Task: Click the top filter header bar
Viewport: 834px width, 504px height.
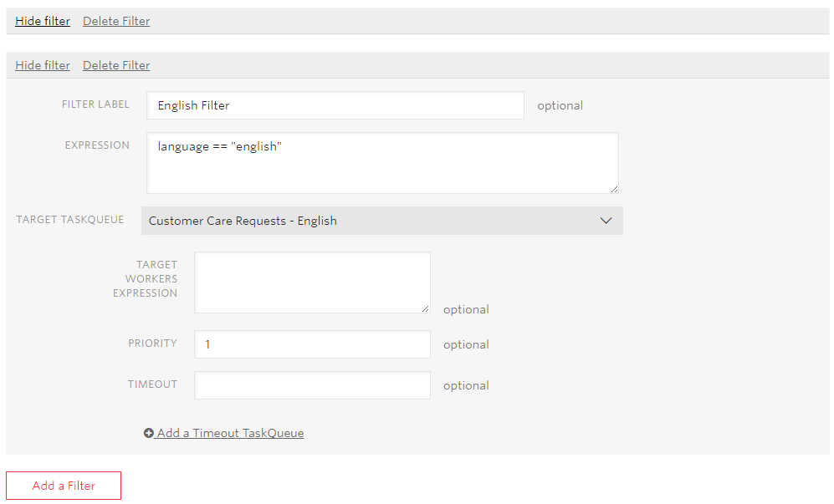Action: tap(417, 21)
